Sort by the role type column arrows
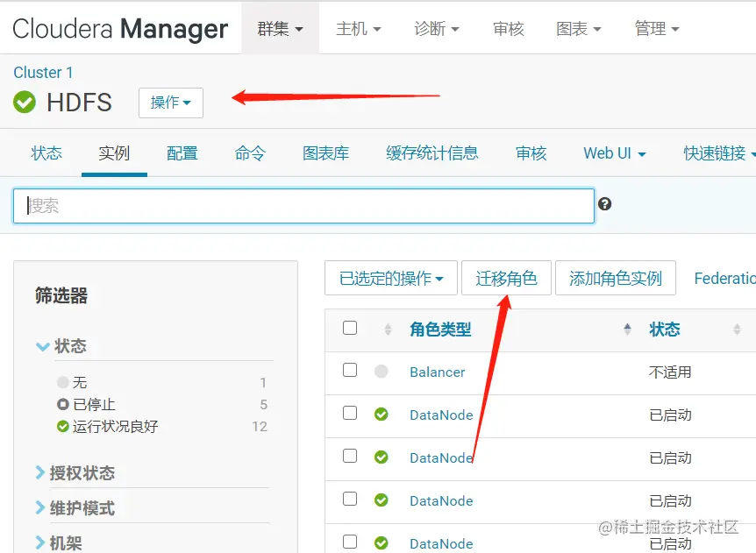Image resolution: width=756 pixels, height=553 pixels. [x=627, y=330]
